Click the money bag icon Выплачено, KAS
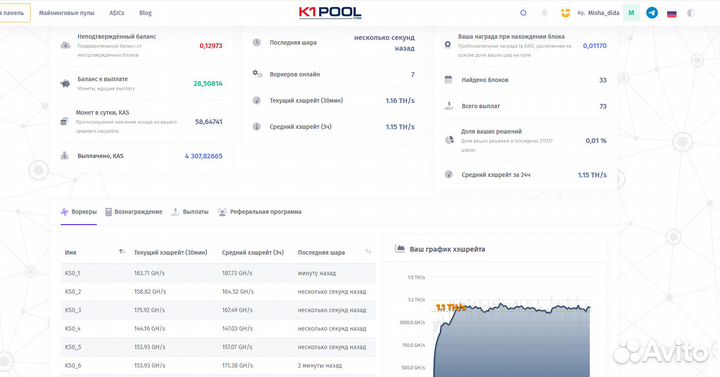This screenshot has width=720, height=377. pyautogui.click(x=65, y=156)
